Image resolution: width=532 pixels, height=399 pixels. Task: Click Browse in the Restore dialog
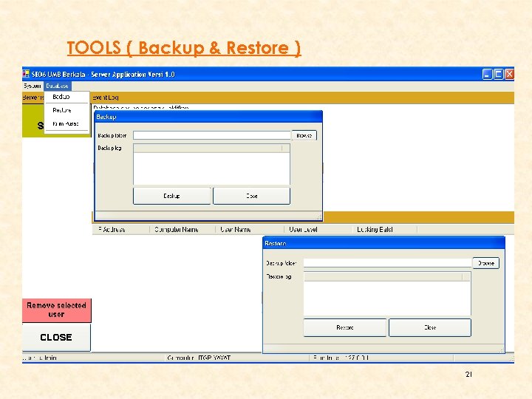click(486, 263)
